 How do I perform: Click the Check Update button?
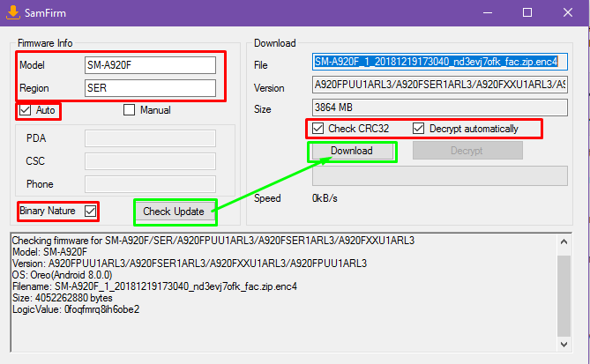coord(174,212)
